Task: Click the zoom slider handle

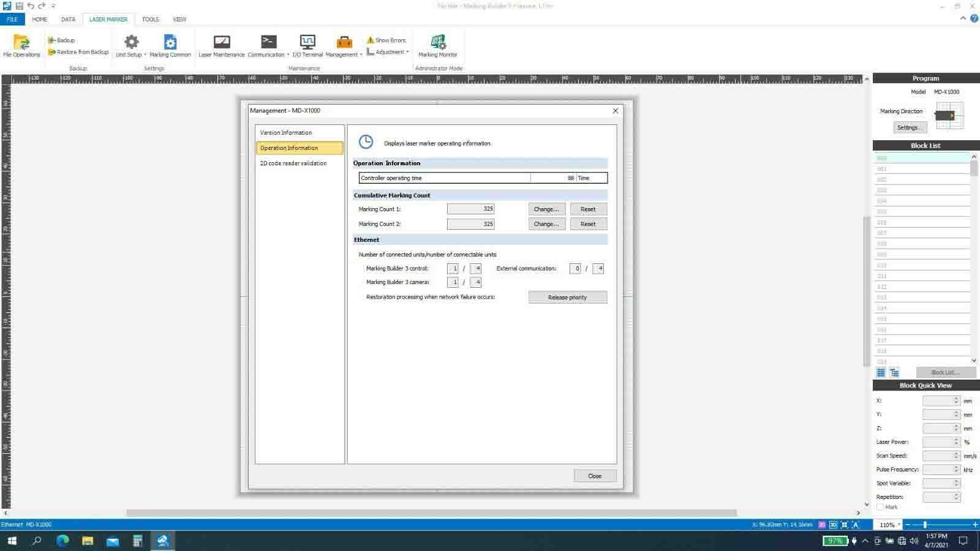Action: [925, 525]
